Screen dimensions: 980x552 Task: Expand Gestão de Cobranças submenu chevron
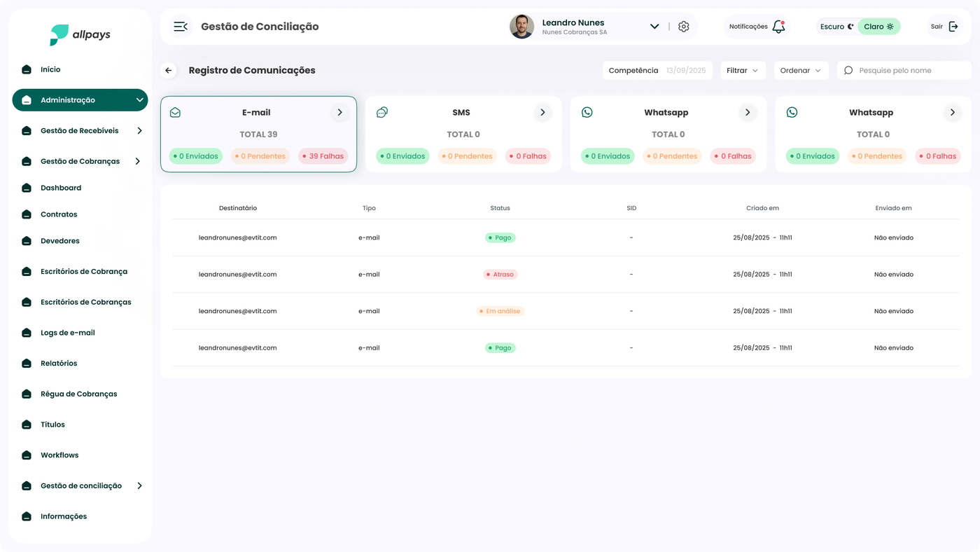click(138, 161)
